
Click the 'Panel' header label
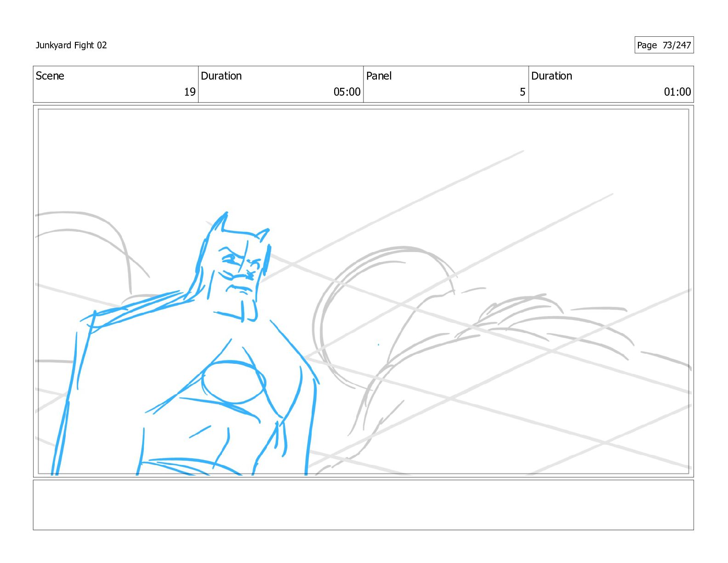coord(379,76)
